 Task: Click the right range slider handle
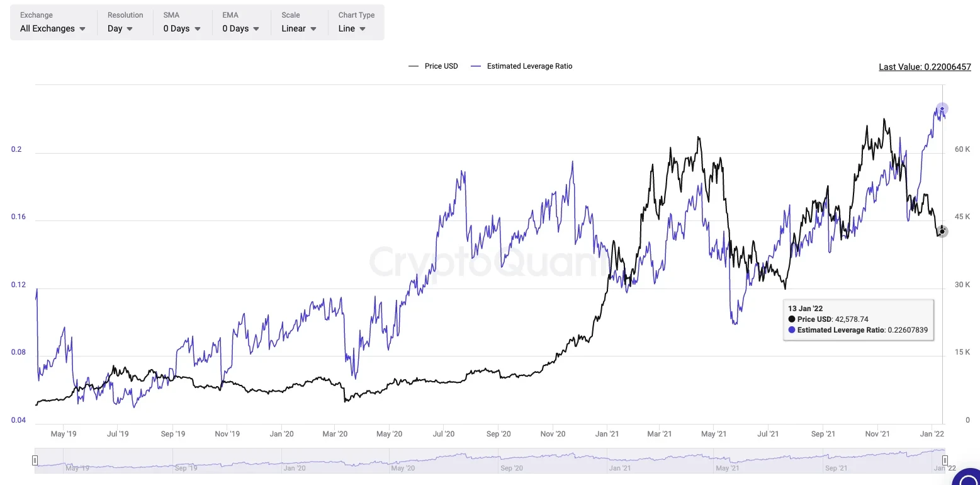(945, 460)
